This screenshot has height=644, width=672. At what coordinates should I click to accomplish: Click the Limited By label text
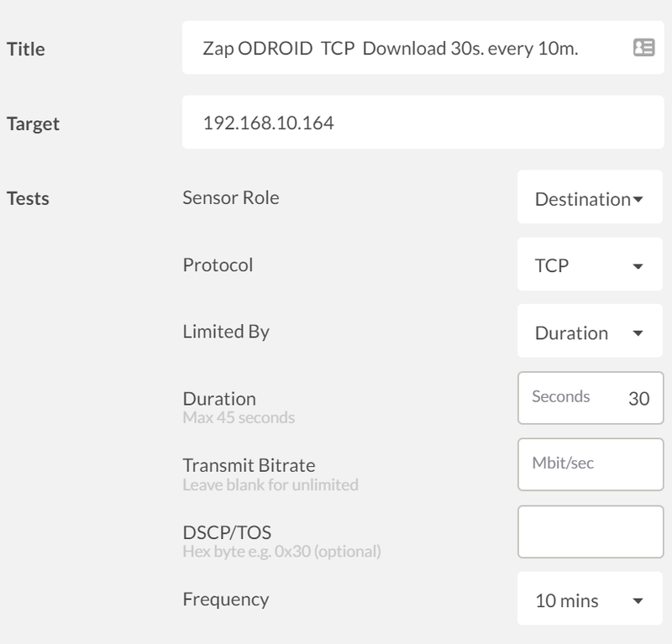pyautogui.click(x=226, y=332)
